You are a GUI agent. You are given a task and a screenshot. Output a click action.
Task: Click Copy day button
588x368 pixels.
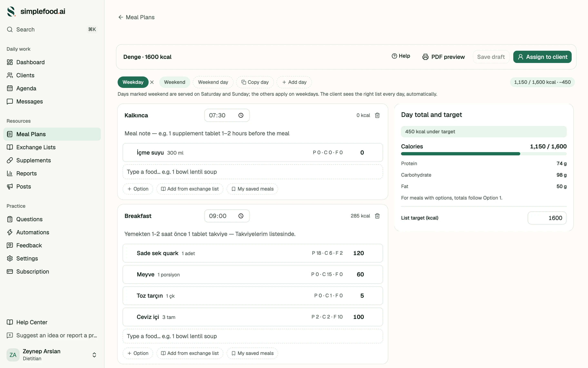pyautogui.click(x=255, y=82)
